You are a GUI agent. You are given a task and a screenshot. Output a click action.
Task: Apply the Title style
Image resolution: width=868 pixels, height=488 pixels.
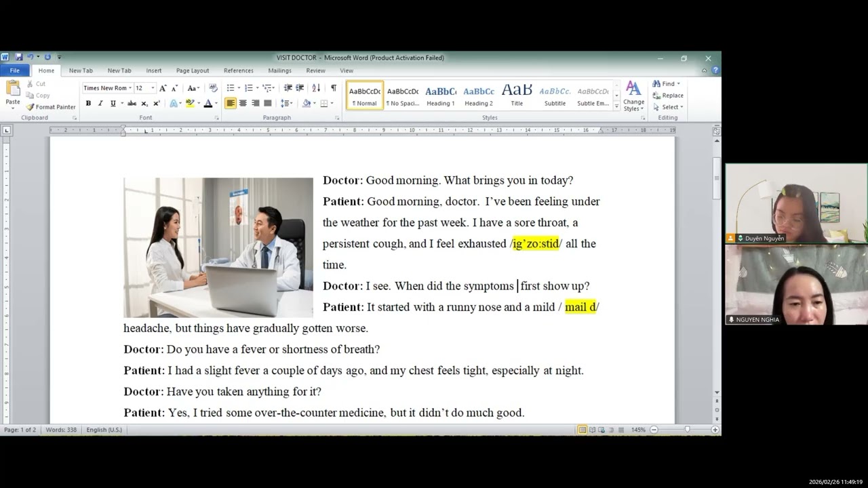point(517,96)
